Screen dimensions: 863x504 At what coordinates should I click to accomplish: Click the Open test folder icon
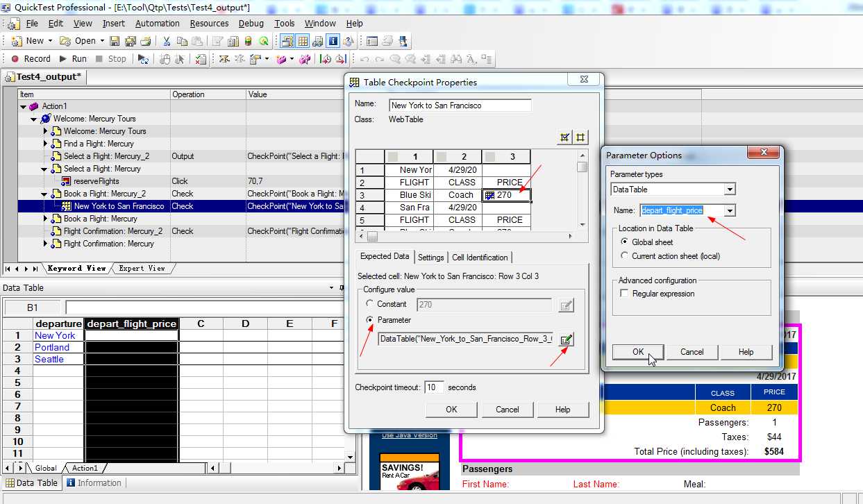pyautogui.click(x=66, y=41)
